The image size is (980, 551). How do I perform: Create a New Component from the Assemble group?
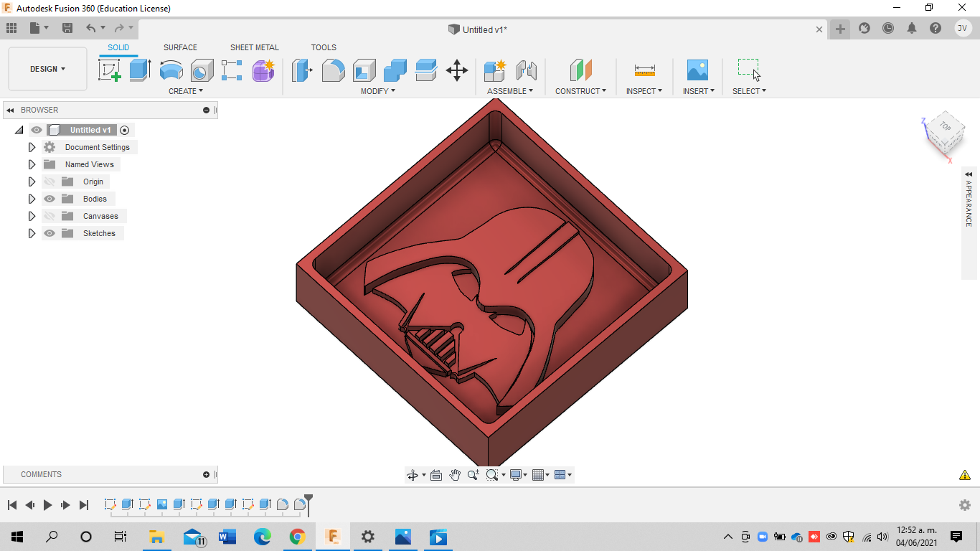point(495,70)
